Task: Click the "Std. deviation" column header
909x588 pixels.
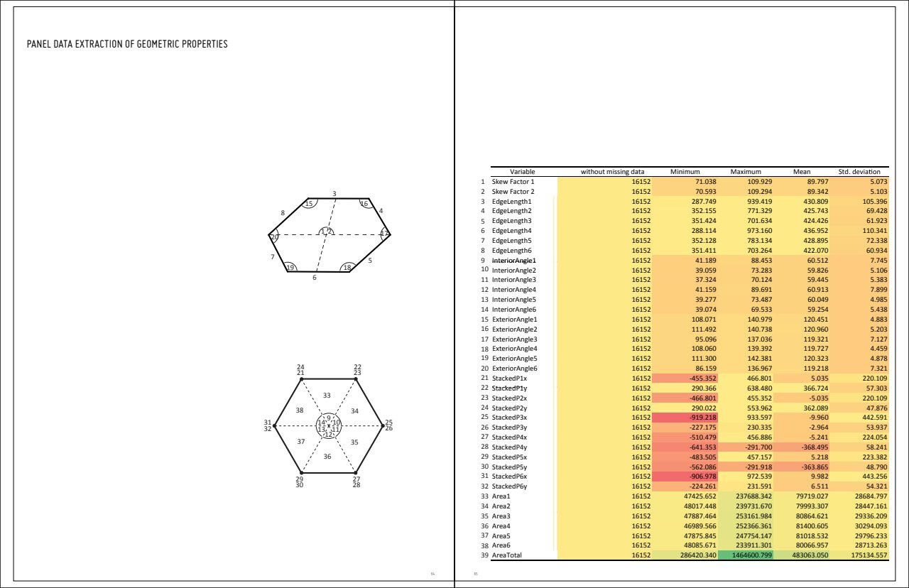Action: [860, 172]
